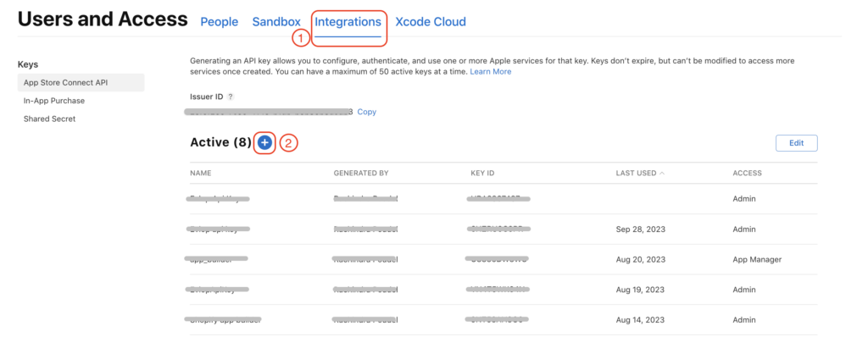Click the blue plus icon next to Active
The width and height of the screenshot is (868, 337).
(265, 143)
